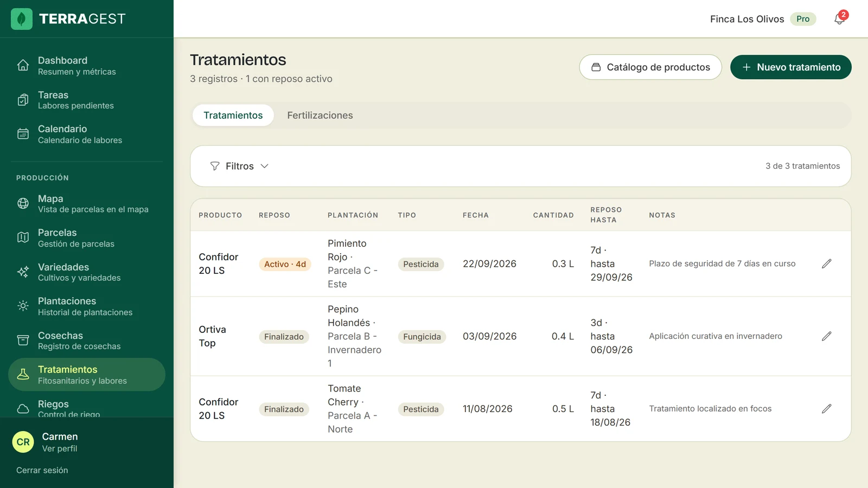Edit the Ortiva Top treatment row
Viewport: 868px width, 488px height.
pyautogui.click(x=826, y=336)
